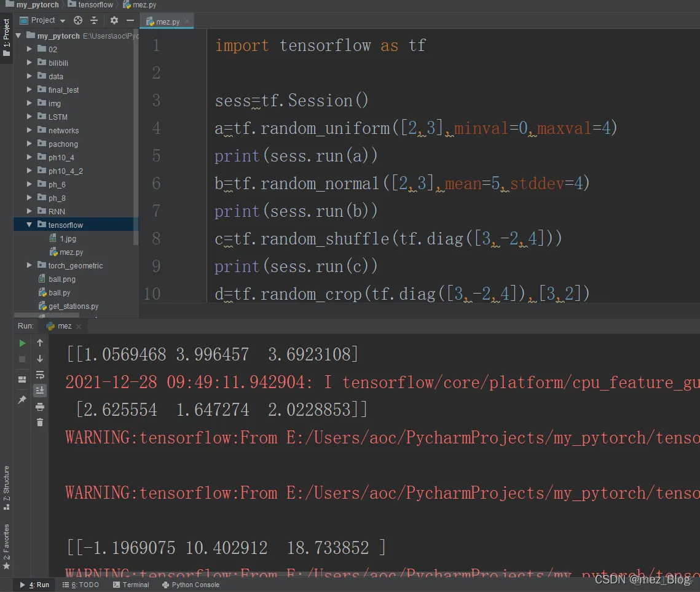Expand the bilibili folder
Viewport: 700px width, 592px height.
click(29, 63)
